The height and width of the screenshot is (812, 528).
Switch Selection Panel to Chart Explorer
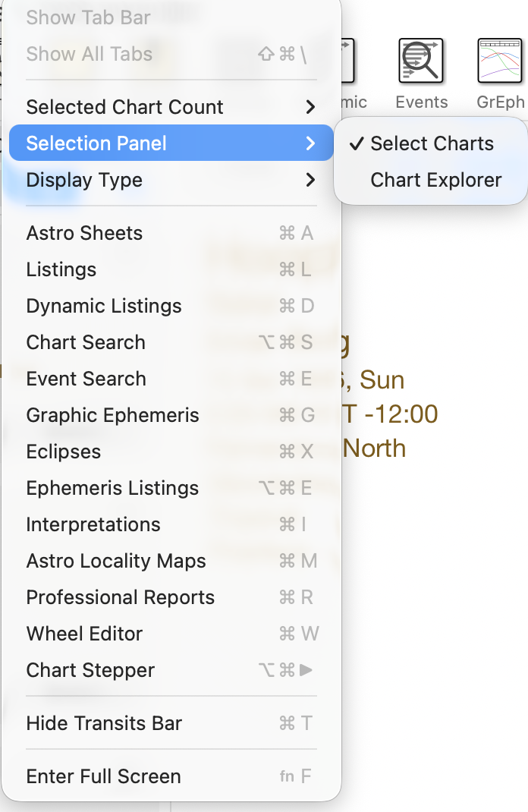coord(435,180)
